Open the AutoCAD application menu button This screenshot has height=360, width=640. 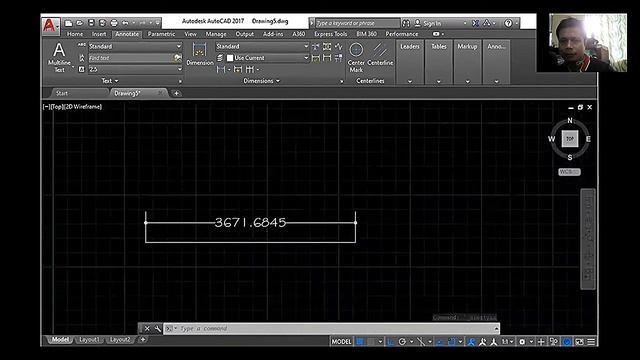coord(50,26)
